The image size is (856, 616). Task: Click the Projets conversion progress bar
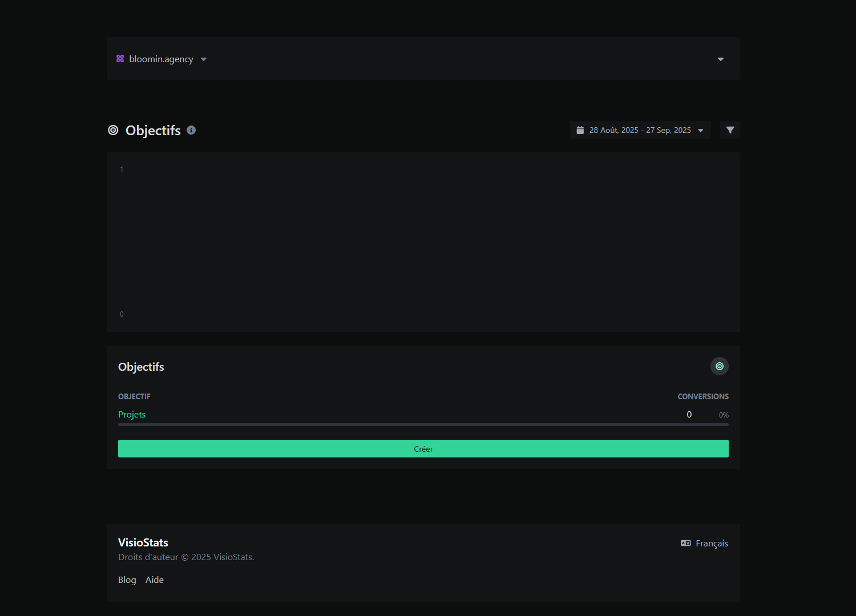423,424
